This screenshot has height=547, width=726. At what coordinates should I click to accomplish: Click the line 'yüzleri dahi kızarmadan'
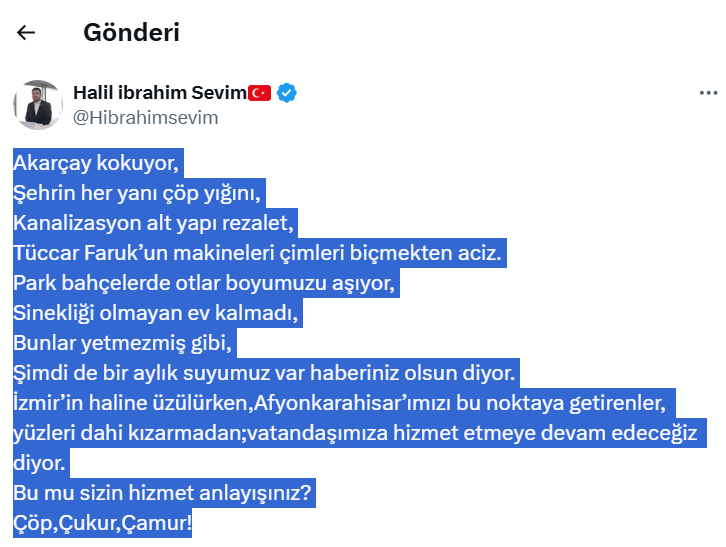(355, 433)
